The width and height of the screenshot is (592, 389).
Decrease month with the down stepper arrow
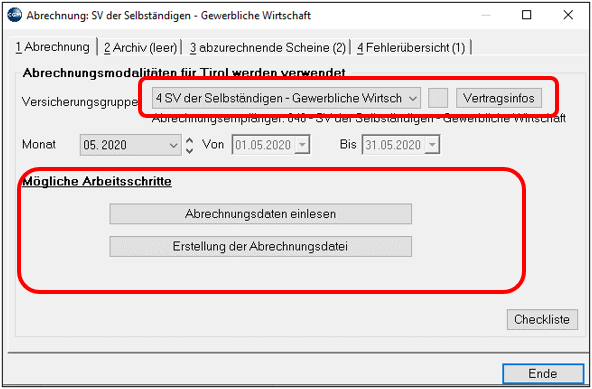190,150
